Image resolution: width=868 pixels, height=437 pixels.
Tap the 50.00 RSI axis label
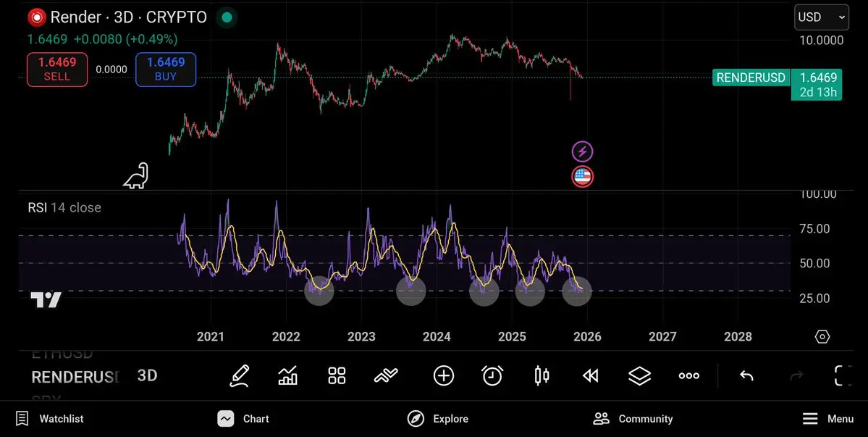coord(815,263)
